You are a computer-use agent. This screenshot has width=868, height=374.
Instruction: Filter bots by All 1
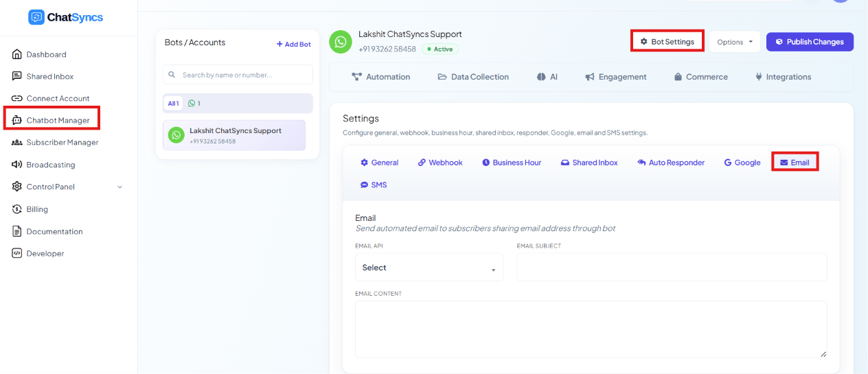[x=173, y=104]
